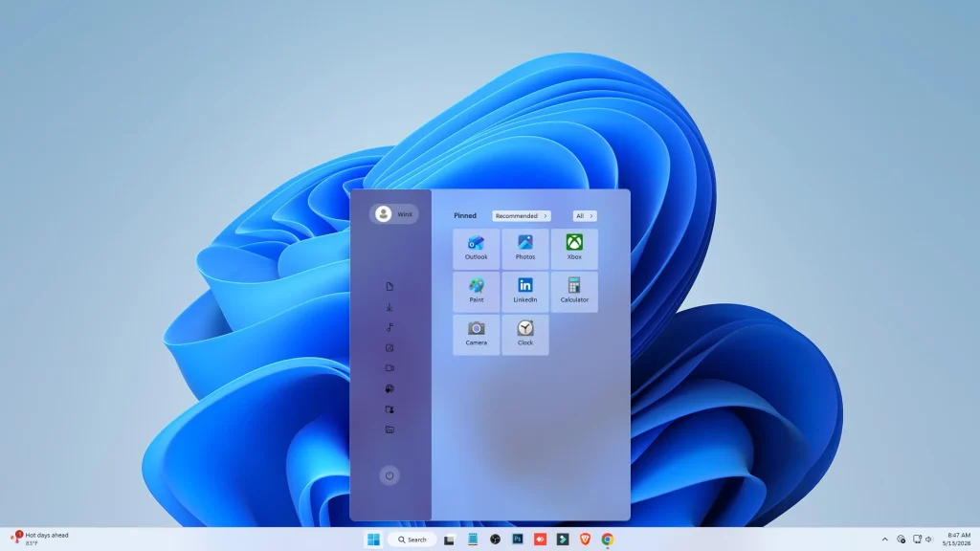
Task: Open the Notepad taskbar icon
Action: pos(473,540)
